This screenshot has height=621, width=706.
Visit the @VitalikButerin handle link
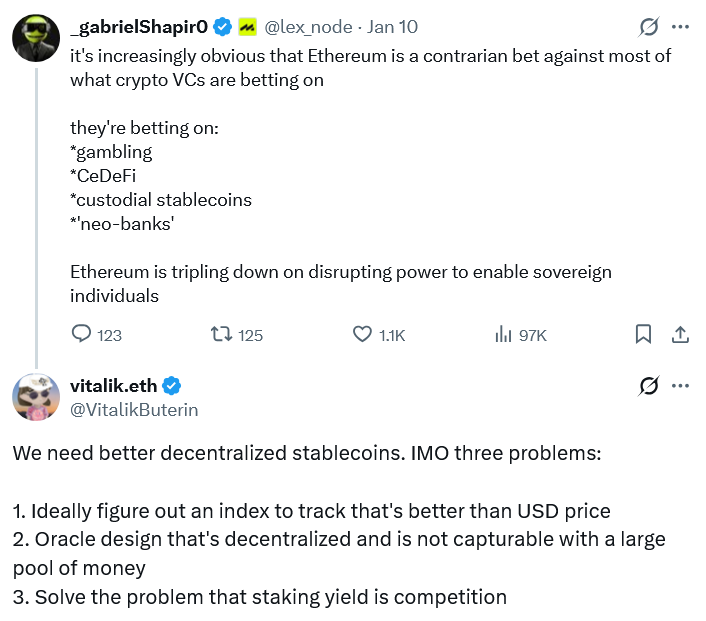[x=134, y=409]
